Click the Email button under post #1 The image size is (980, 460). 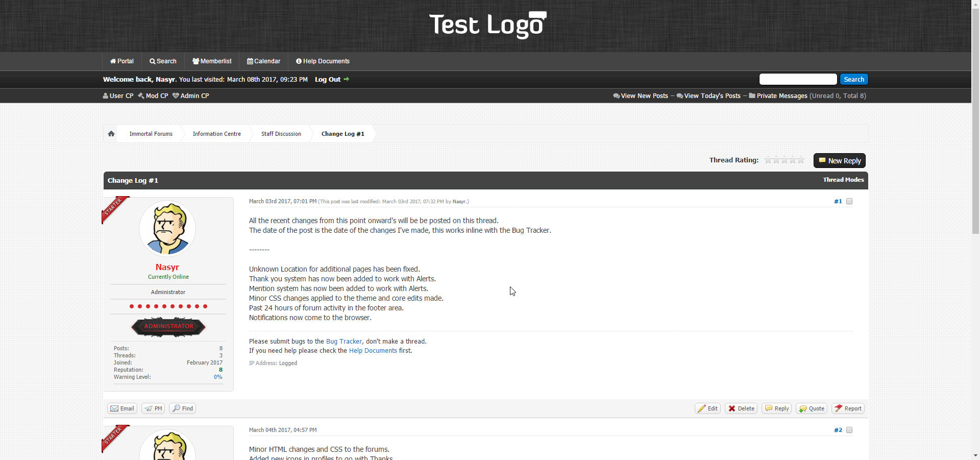point(122,408)
